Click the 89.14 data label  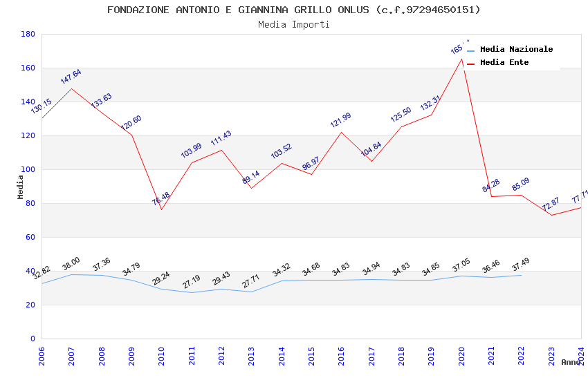pyautogui.click(x=251, y=178)
